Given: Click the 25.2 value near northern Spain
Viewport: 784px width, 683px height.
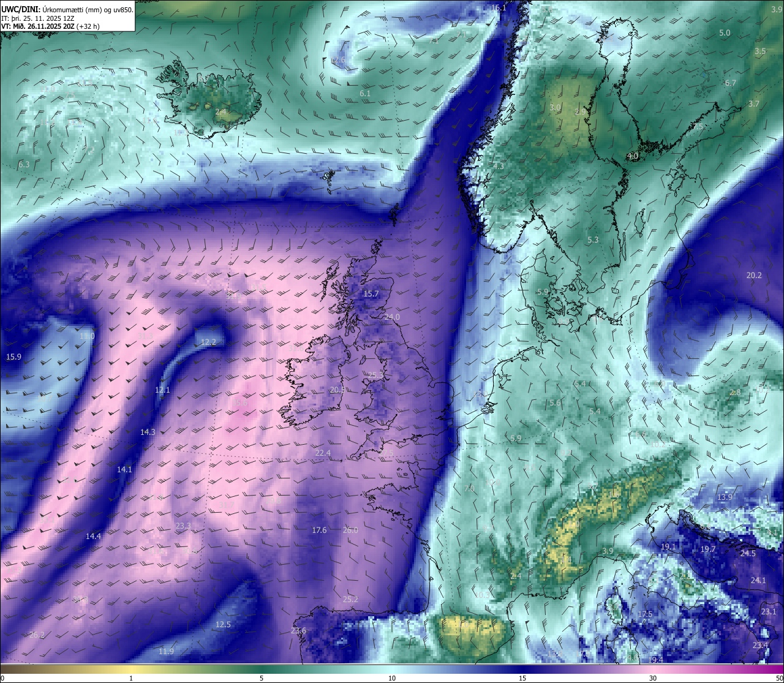Looking at the screenshot, I should tap(350, 599).
